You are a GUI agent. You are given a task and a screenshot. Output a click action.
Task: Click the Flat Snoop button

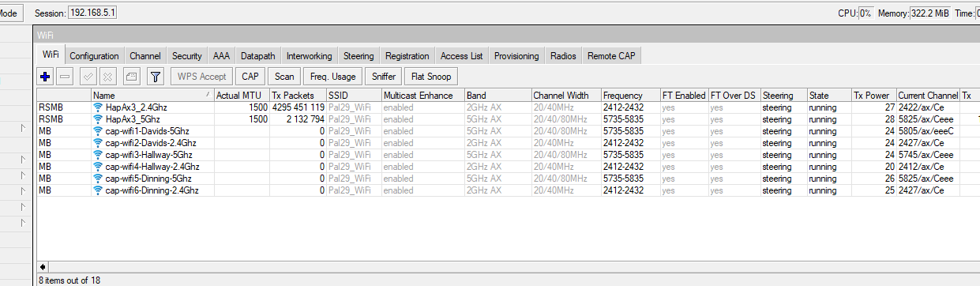[x=430, y=77]
